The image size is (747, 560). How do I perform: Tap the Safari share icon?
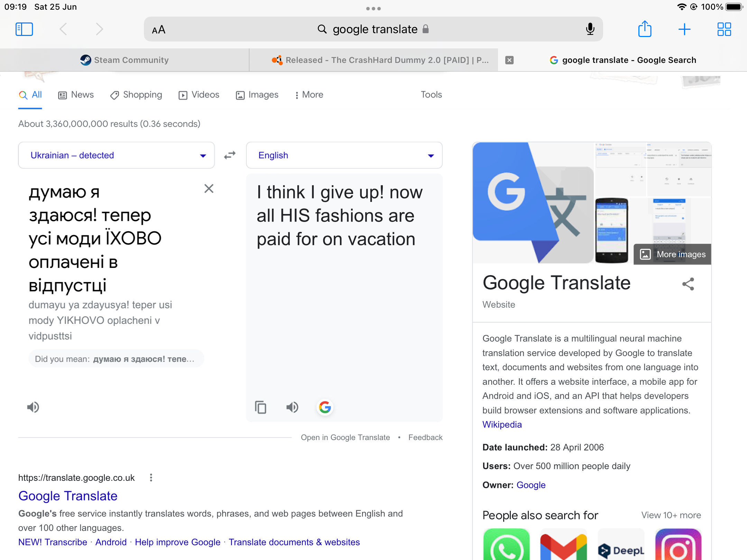[645, 29]
